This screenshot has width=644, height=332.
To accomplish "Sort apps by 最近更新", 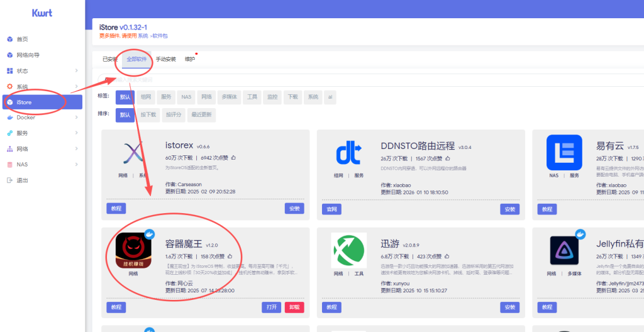I will click(202, 115).
